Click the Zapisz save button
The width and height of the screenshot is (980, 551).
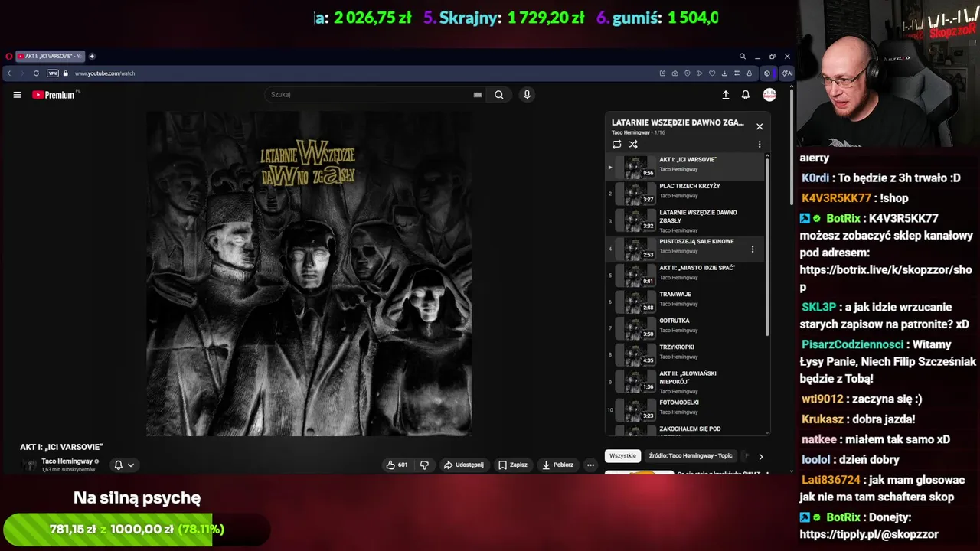[512, 465]
